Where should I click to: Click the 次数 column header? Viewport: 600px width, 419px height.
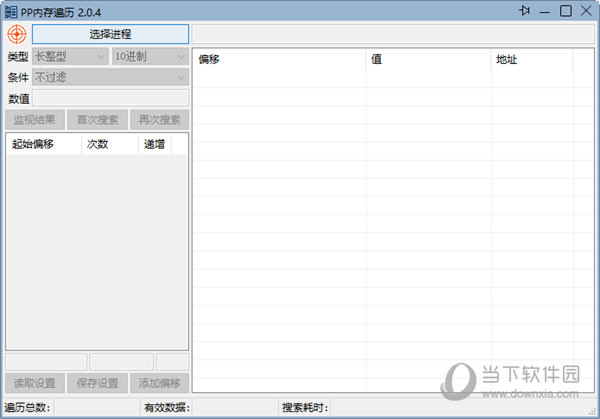click(x=110, y=144)
